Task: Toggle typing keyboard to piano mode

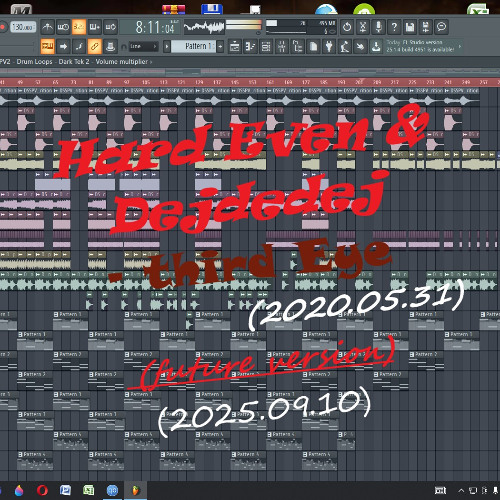Action: coord(47,46)
